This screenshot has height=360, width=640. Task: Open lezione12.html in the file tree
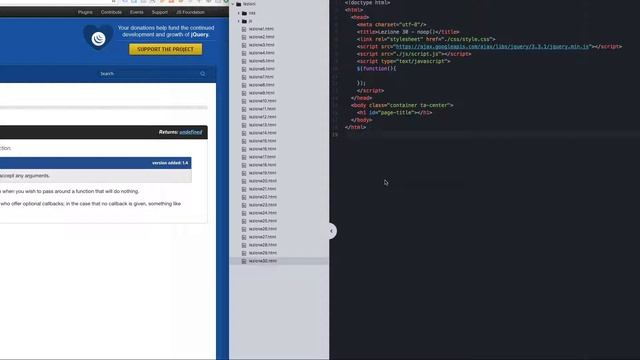(262, 117)
